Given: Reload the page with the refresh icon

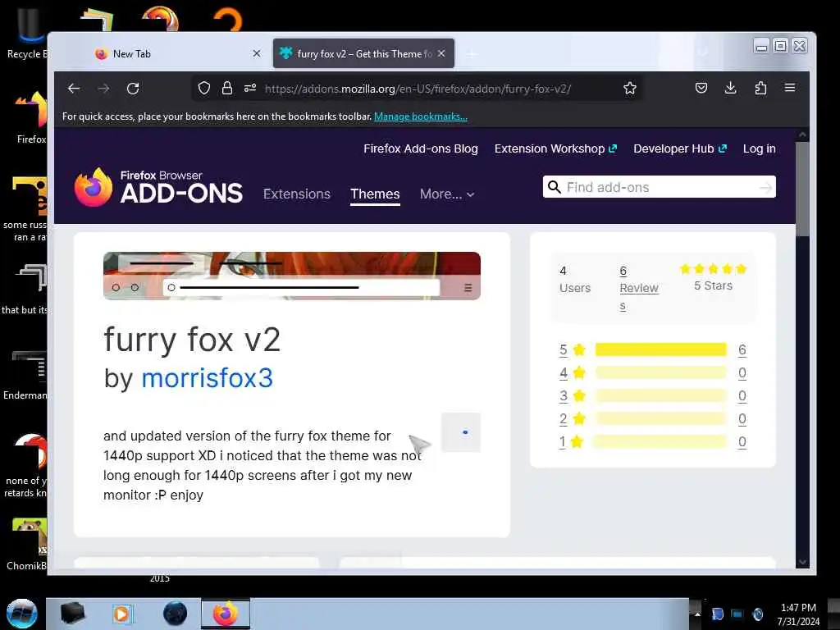Looking at the screenshot, I should coord(133,89).
